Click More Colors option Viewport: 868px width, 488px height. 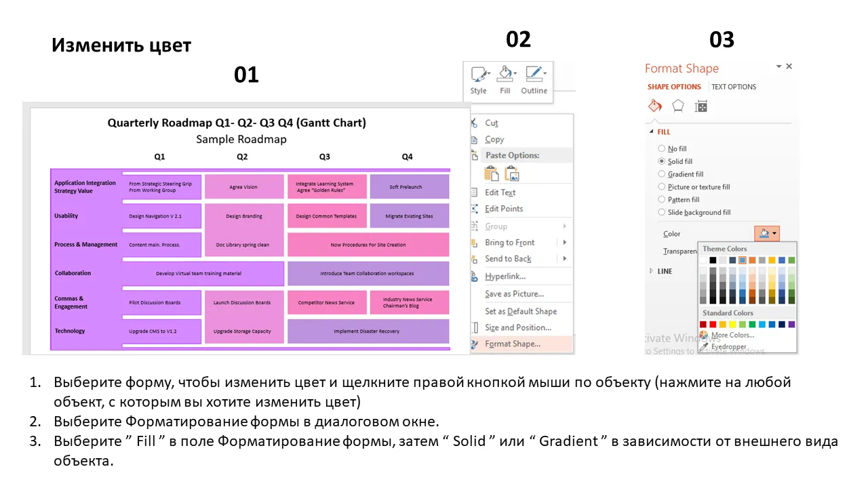point(732,335)
